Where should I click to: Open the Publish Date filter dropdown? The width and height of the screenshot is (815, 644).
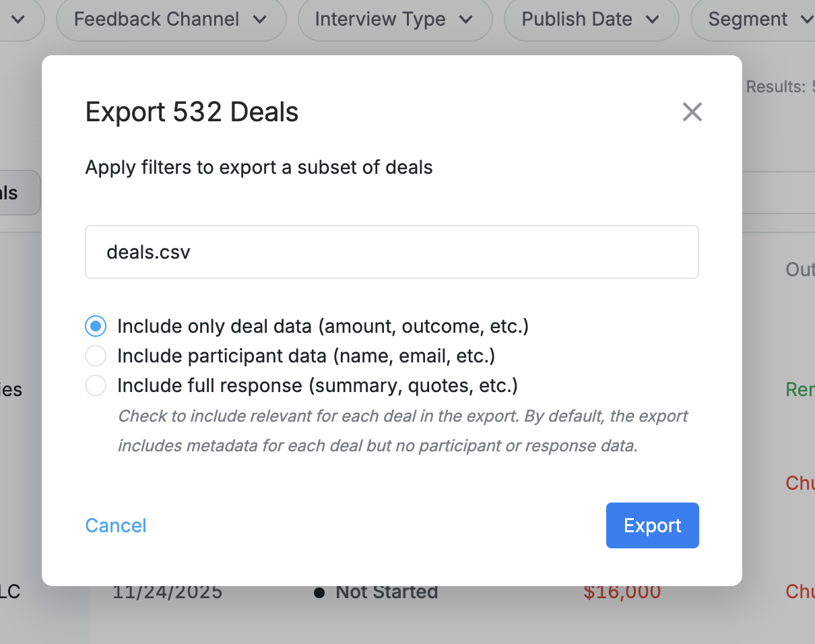[591, 20]
